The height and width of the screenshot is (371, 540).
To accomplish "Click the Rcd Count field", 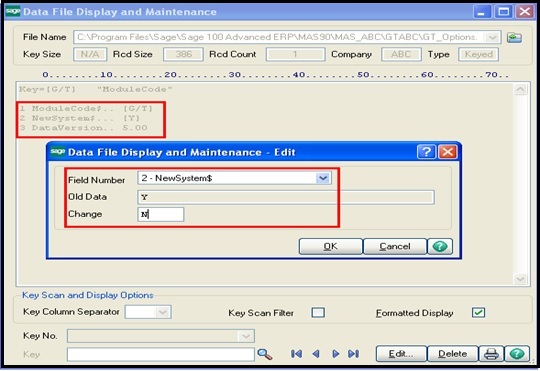I will pos(295,54).
